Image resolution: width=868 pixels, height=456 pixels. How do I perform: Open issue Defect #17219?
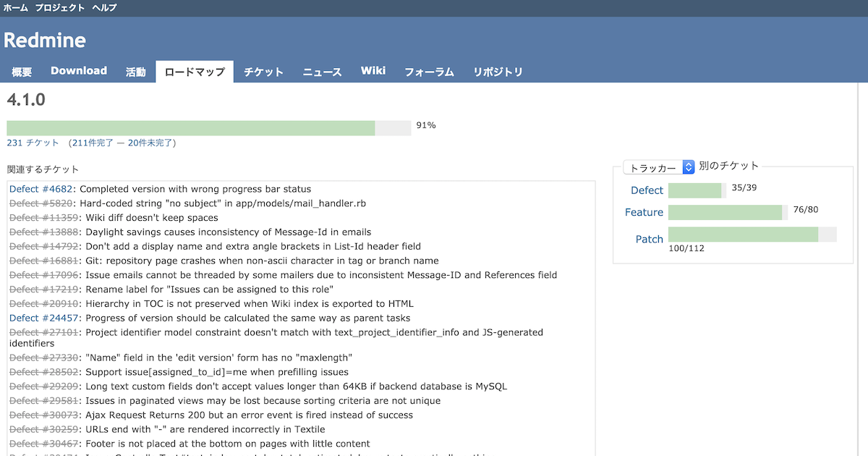[x=45, y=290]
